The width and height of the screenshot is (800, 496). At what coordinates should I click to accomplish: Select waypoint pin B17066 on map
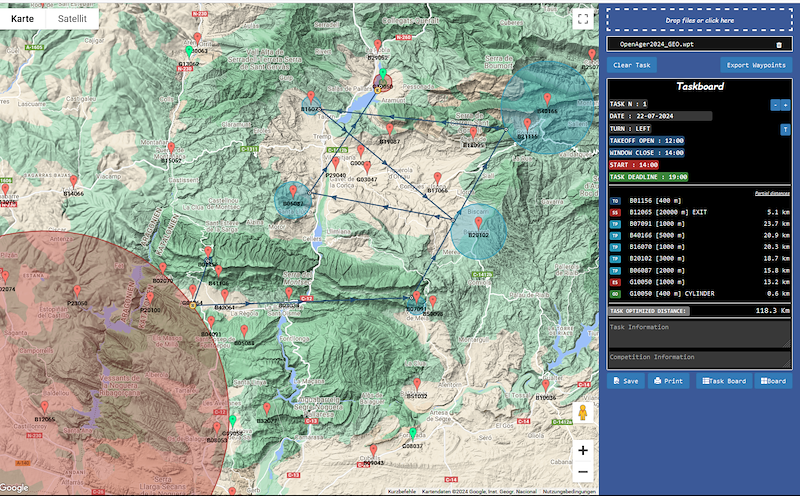437,178
